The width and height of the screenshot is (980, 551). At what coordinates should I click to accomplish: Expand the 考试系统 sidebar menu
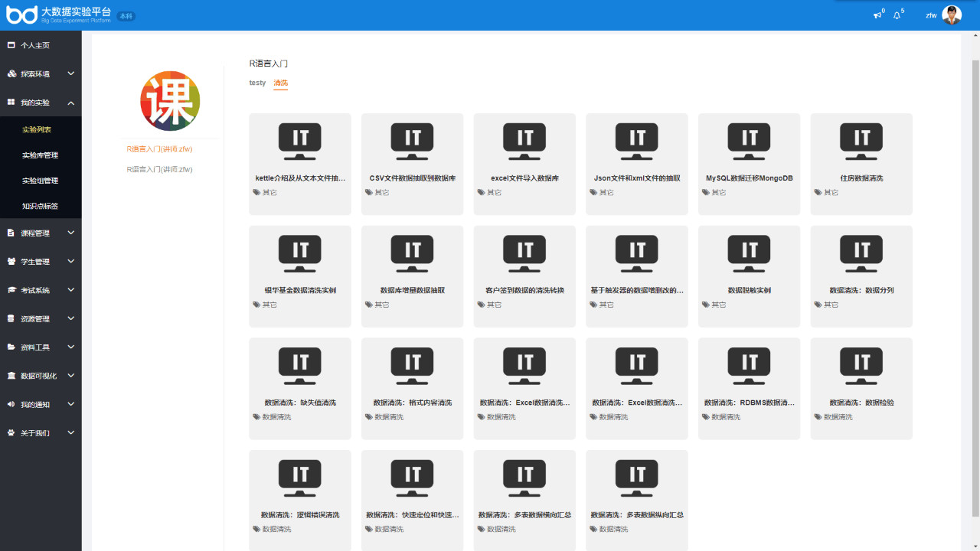click(x=41, y=290)
